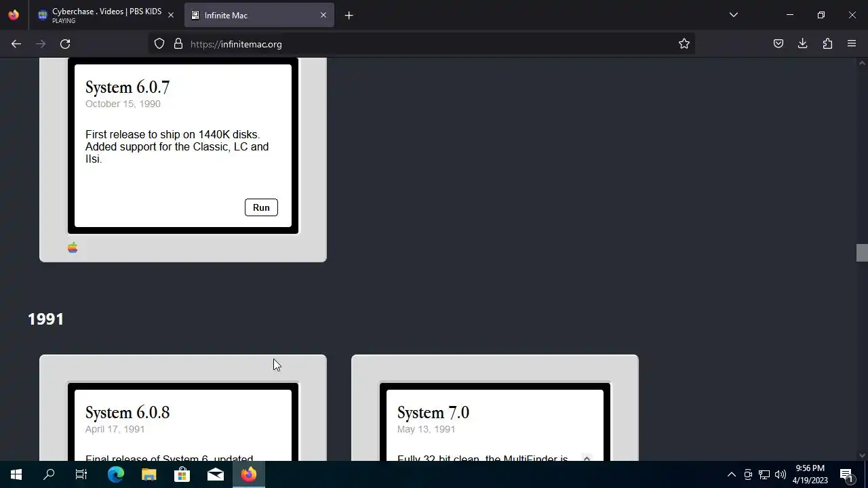Go forward one page in history
The height and width of the screenshot is (488, 868).
click(41, 44)
